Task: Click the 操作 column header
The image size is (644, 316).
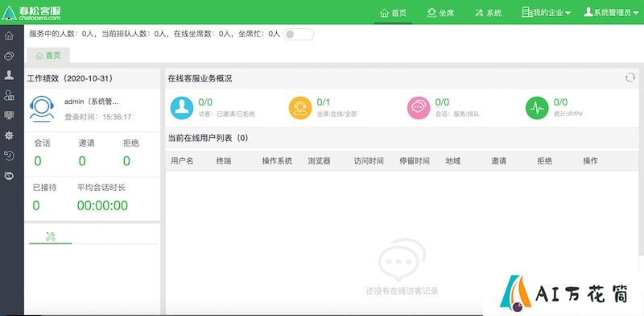Action: [591, 161]
